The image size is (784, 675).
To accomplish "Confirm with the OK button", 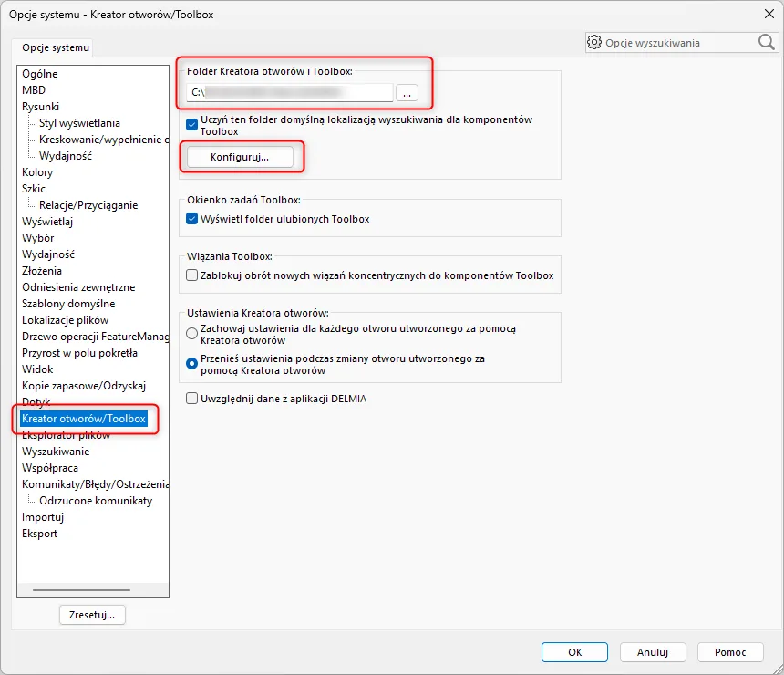I will pyautogui.click(x=574, y=652).
